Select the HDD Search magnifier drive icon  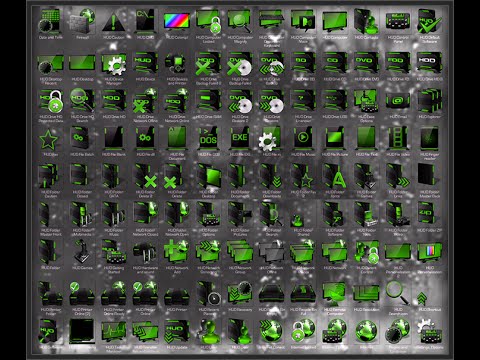click(82, 101)
